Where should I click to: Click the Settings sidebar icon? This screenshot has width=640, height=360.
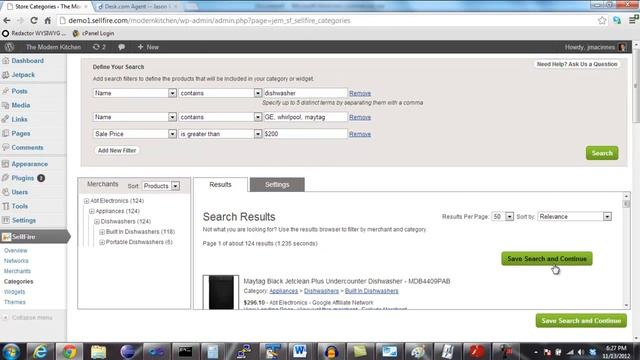(5, 220)
